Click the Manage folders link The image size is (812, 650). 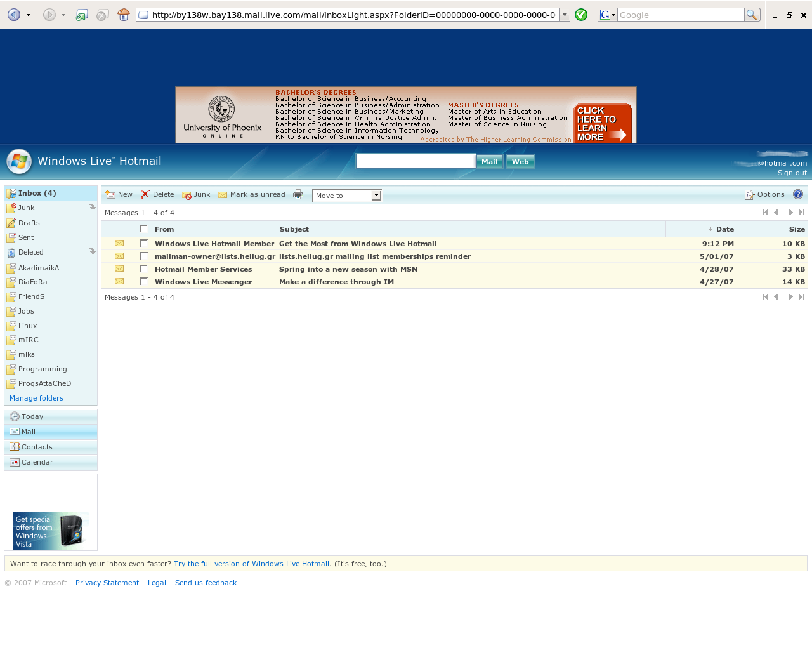36,399
